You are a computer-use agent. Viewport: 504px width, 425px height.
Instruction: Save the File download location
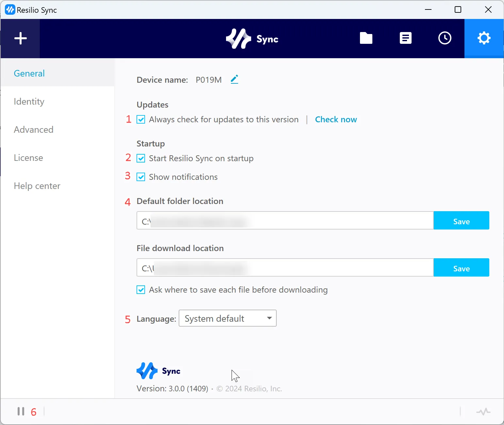(461, 268)
